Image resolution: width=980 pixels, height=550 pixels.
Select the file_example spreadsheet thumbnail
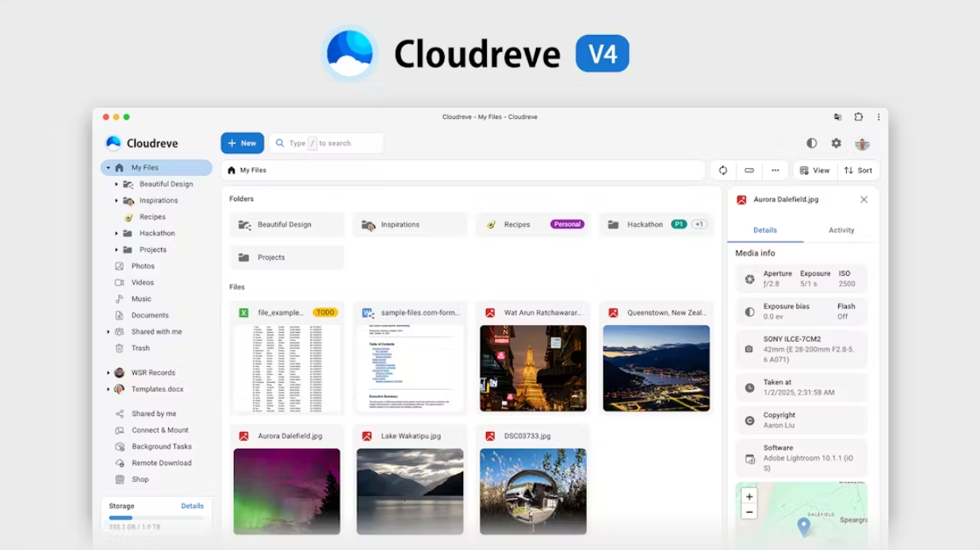pyautogui.click(x=287, y=368)
